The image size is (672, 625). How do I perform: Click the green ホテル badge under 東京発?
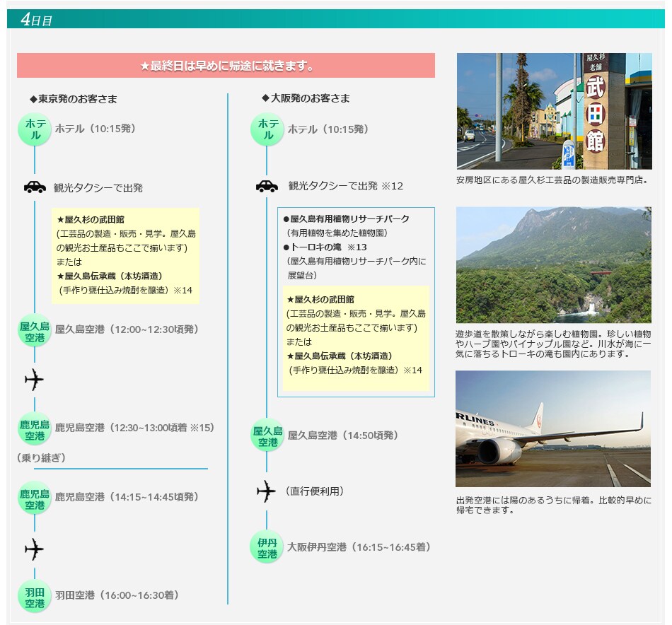tap(35, 129)
